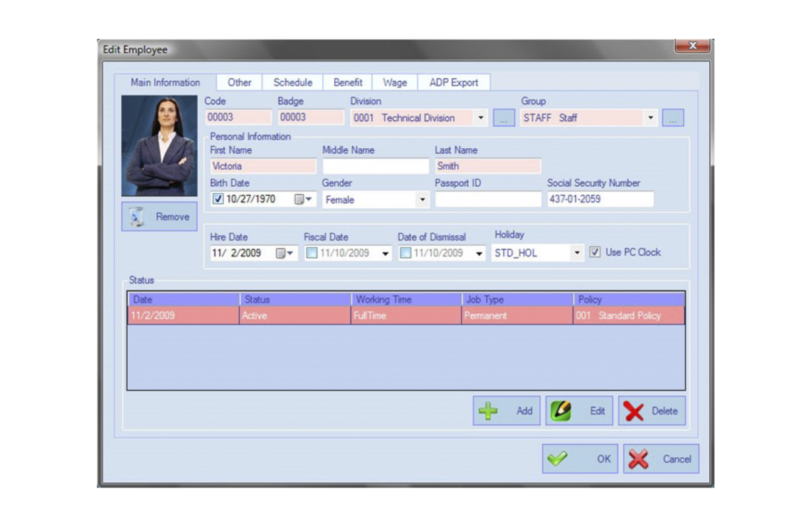Image resolution: width=812 pixels, height=527 pixels.
Task: Click the green checkmark icon on OK
Action: point(558,459)
